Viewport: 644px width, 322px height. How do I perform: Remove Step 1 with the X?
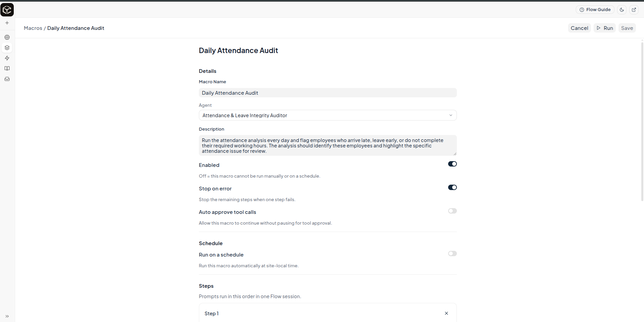tap(446, 313)
